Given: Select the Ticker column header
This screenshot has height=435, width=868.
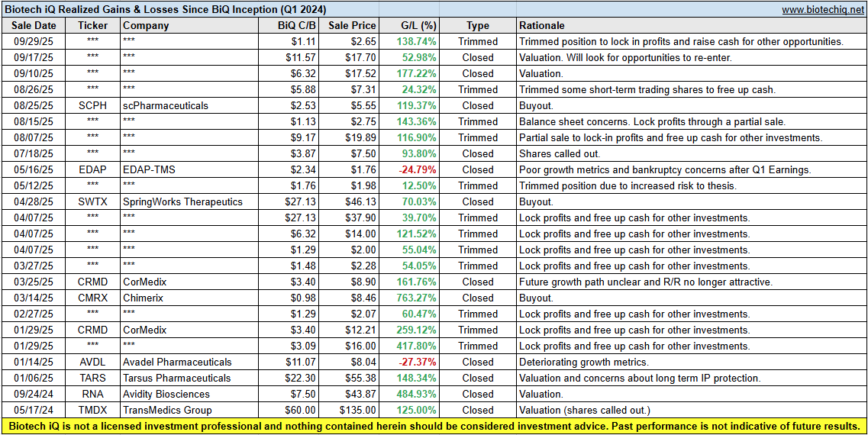Looking at the screenshot, I should (x=92, y=25).
